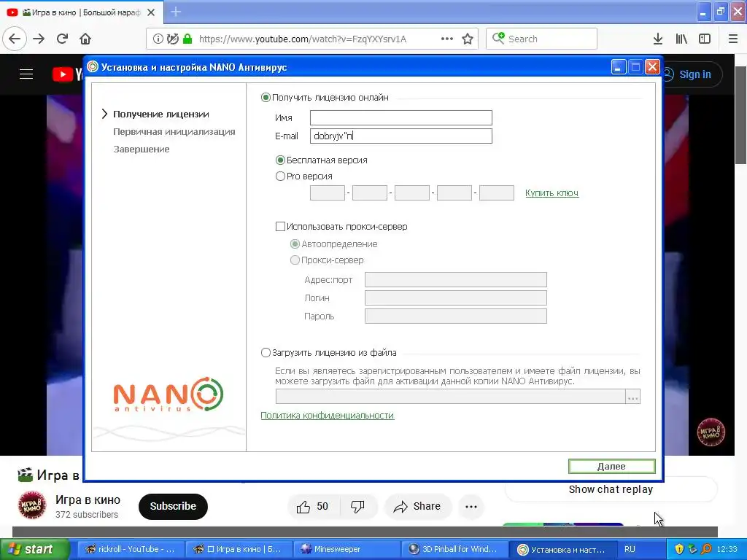
Task: Switch to Установка и настройка NANO taskbar window
Action: coord(561,549)
